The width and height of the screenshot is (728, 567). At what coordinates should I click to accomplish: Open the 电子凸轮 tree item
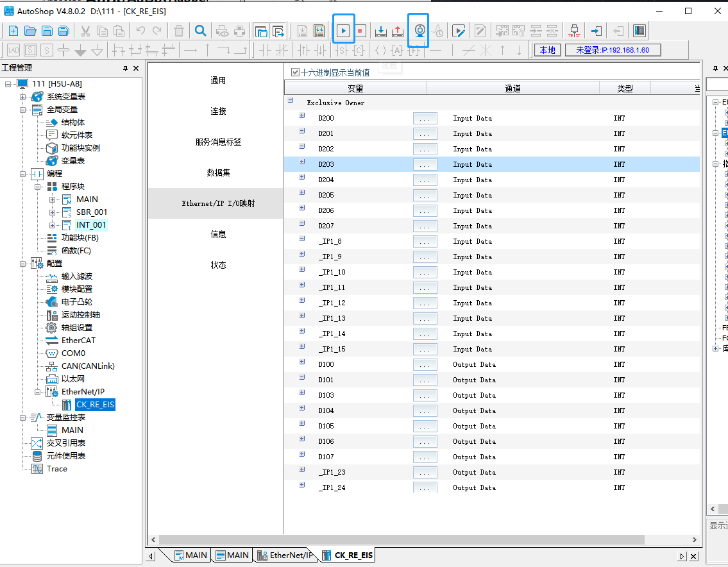pos(76,302)
